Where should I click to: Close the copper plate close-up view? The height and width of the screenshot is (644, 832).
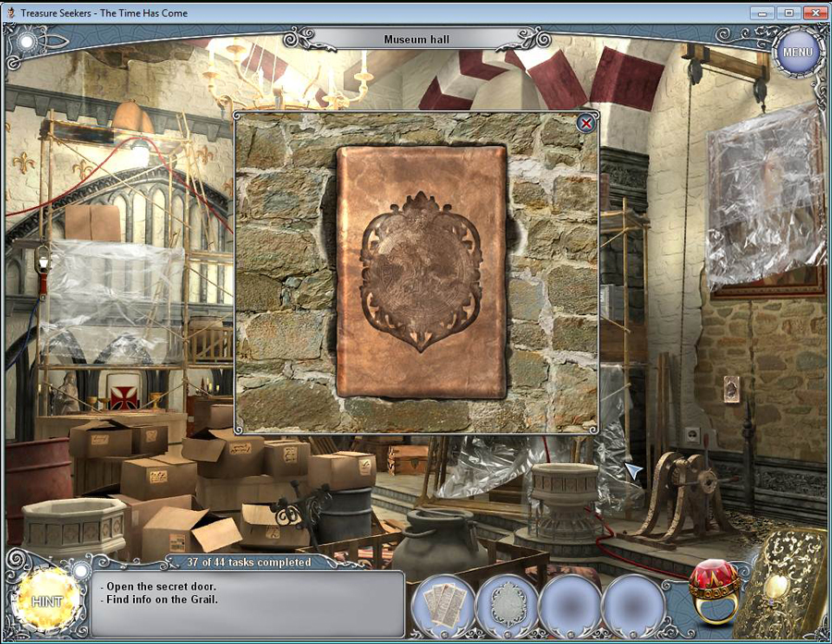point(585,123)
